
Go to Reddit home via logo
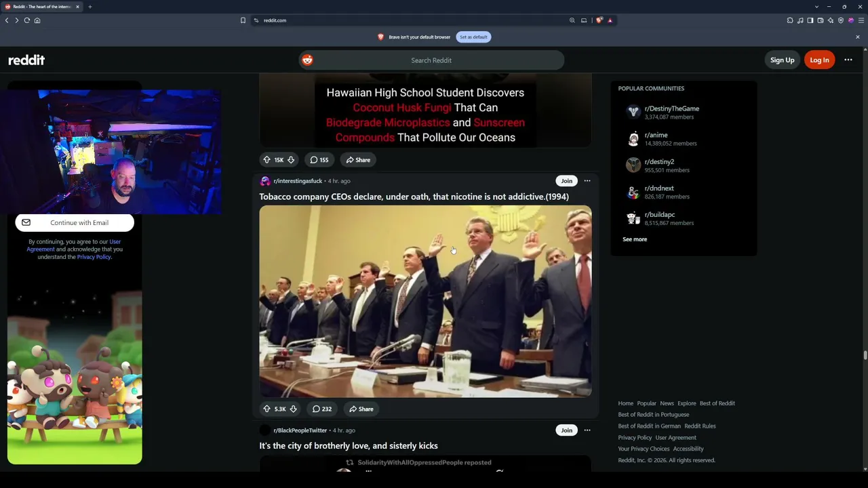[26, 60]
